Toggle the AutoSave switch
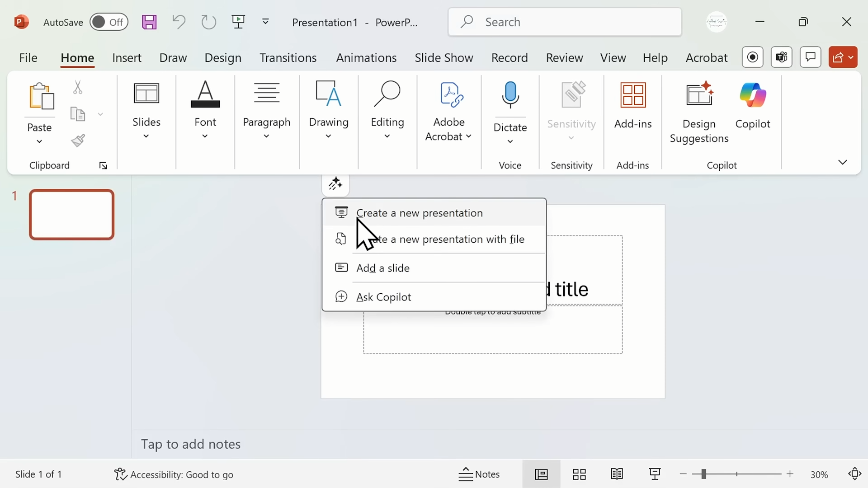 pyautogui.click(x=109, y=22)
